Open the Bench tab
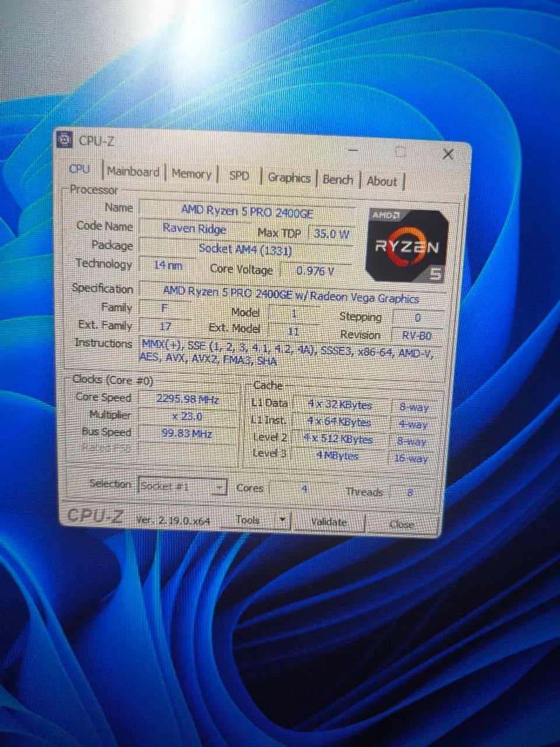560x747 pixels. [338, 180]
